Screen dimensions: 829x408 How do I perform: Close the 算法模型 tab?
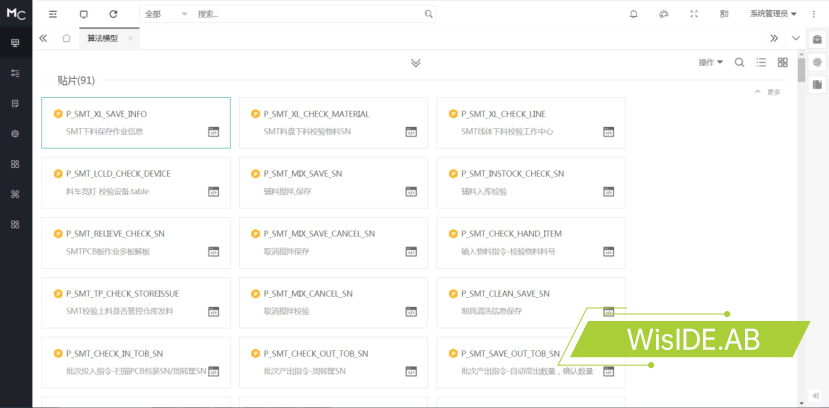click(x=130, y=38)
